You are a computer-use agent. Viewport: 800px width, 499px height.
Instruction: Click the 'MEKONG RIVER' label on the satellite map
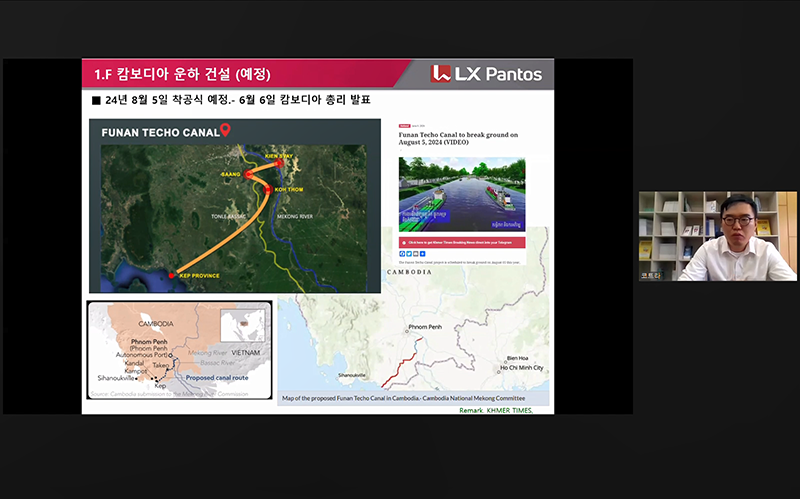click(x=295, y=216)
